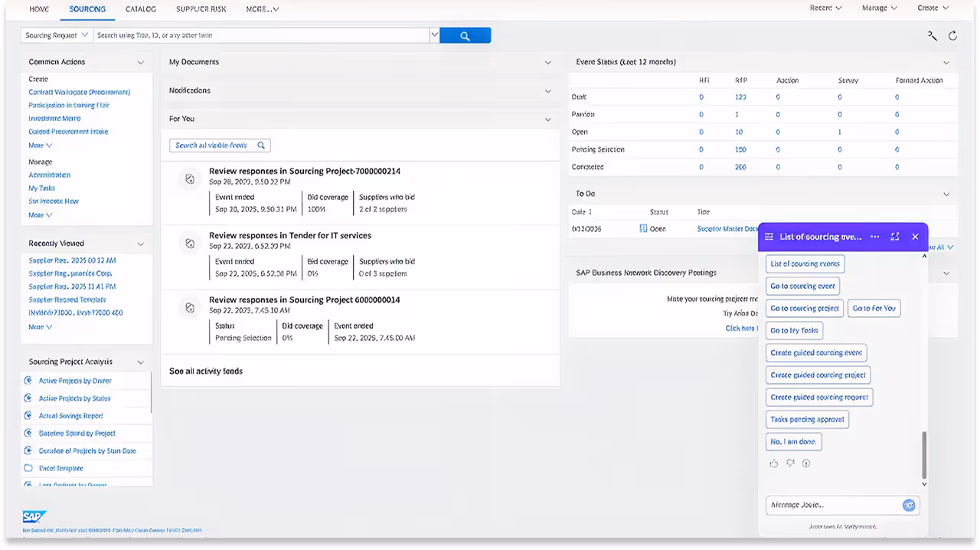
Task: Collapse the For You section
Action: (x=547, y=119)
